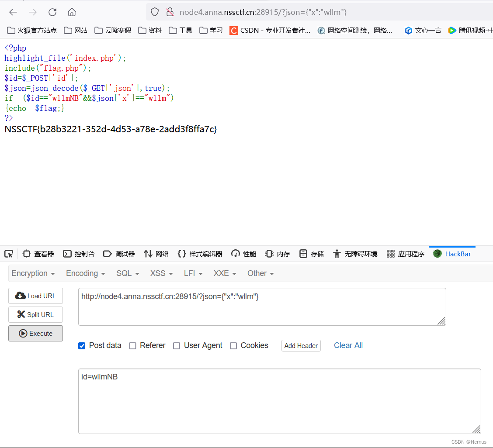Expand the XSS payload menu
This screenshot has width=493, height=448.
tap(160, 273)
